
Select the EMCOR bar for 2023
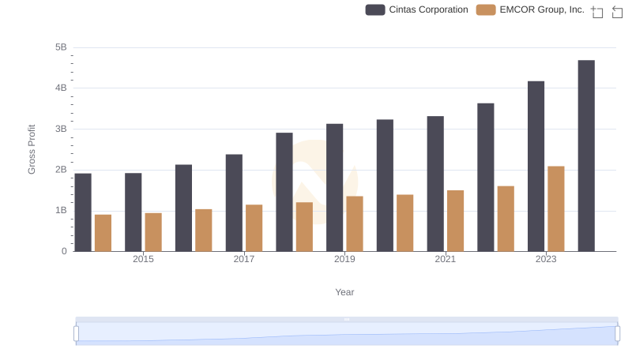[556, 208]
